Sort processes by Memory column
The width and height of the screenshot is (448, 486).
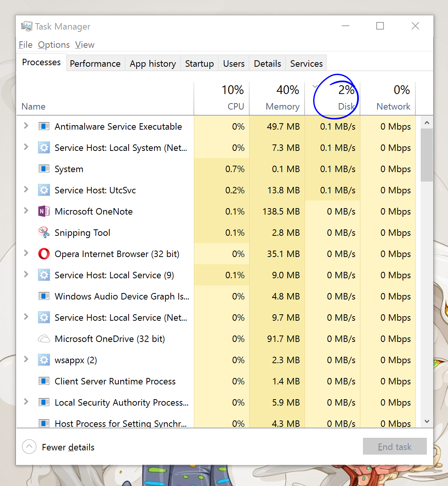tap(277, 98)
